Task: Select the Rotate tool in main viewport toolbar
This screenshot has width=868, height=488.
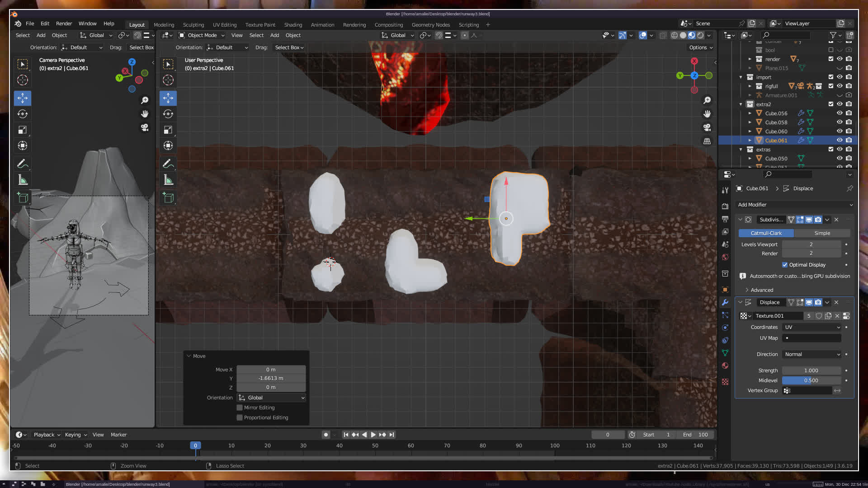Action: tap(168, 114)
